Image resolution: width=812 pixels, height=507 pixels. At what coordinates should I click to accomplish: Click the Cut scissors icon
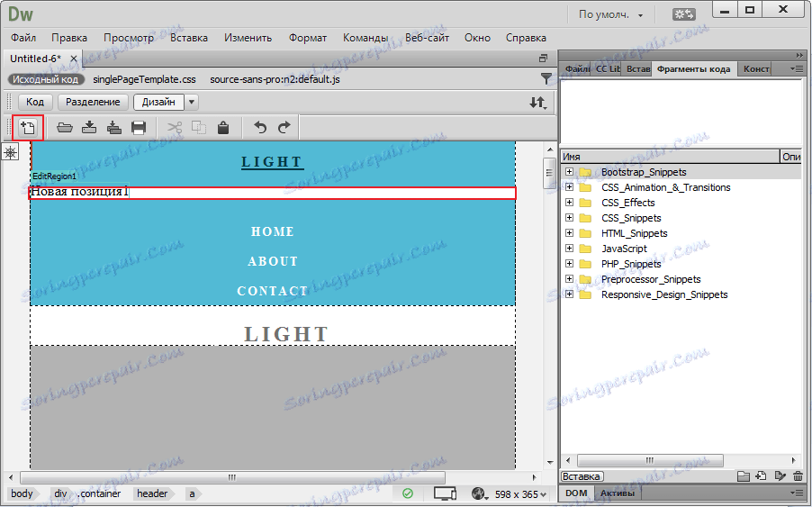(175, 127)
